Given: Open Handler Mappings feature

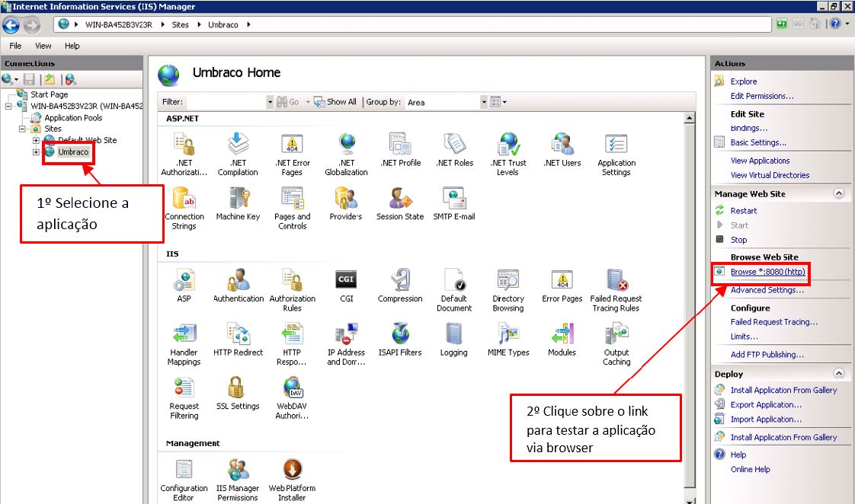Looking at the screenshot, I should pyautogui.click(x=184, y=344).
